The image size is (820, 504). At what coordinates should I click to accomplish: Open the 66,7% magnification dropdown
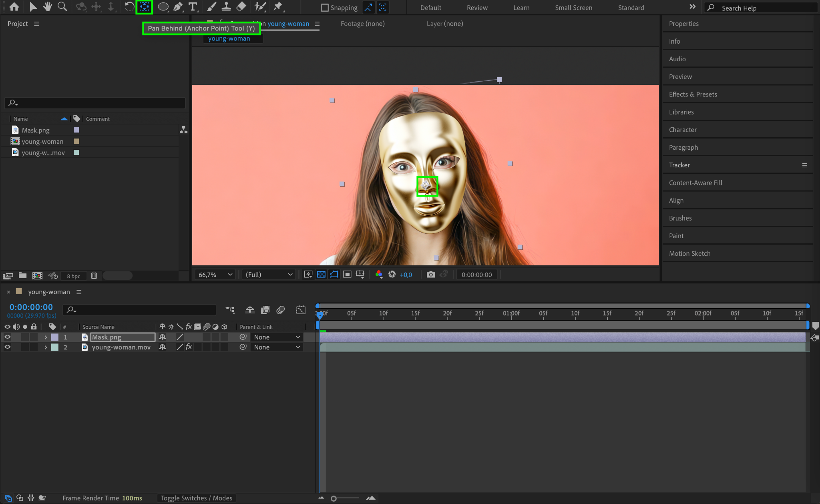point(215,275)
